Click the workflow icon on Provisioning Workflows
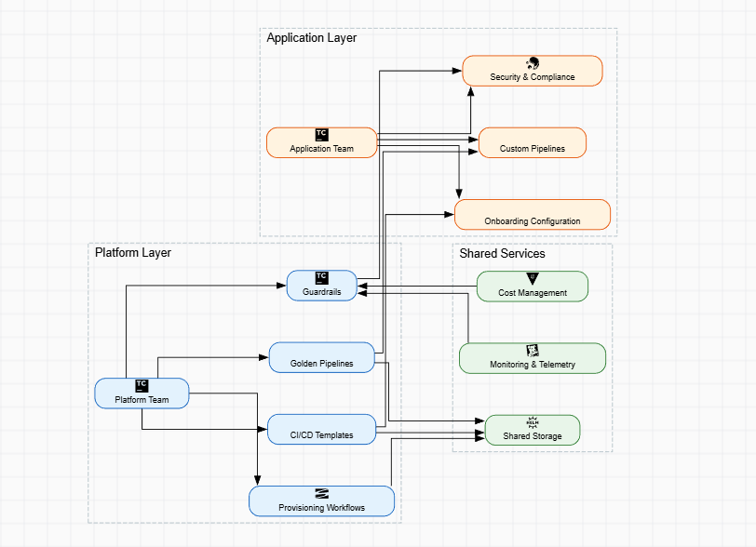This screenshot has width=756, height=547. click(321, 494)
